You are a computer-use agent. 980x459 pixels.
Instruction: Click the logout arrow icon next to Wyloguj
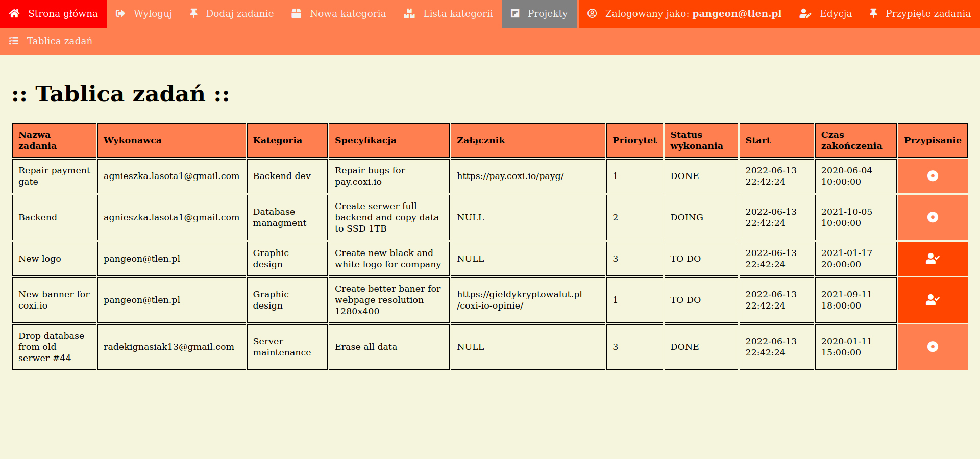120,13
